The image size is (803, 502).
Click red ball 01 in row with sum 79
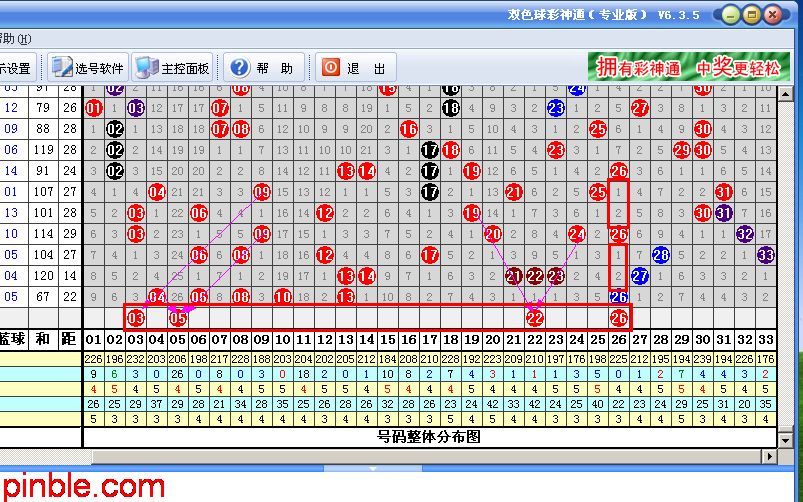point(94,108)
